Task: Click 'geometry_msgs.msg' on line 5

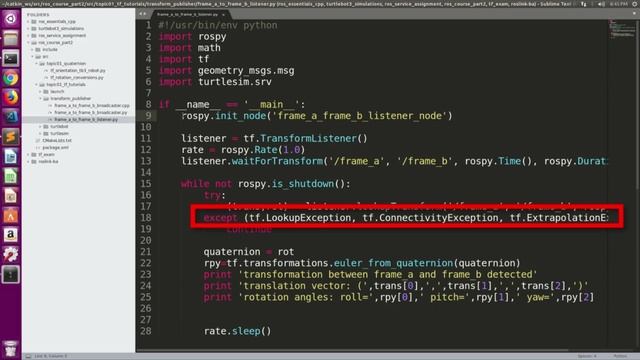Action: click(246, 71)
